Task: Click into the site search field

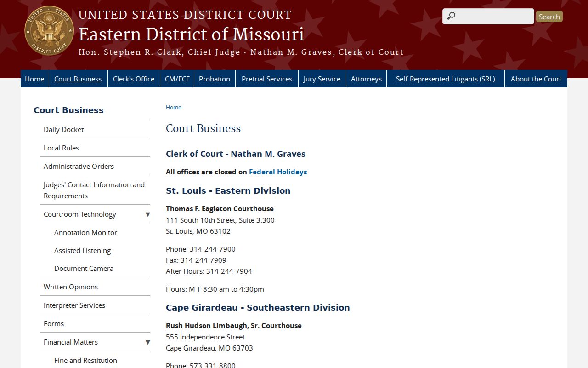Action: coord(488,16)
